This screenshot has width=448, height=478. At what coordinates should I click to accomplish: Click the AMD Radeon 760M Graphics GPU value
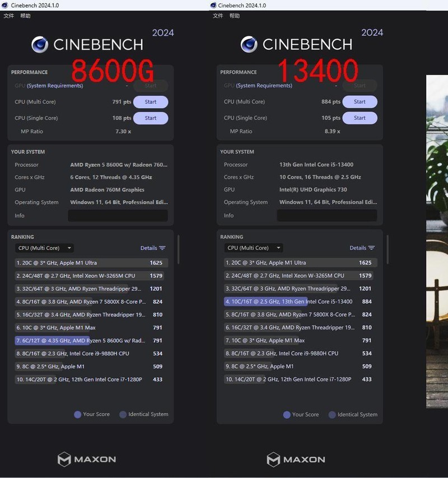tap(107, 189)
